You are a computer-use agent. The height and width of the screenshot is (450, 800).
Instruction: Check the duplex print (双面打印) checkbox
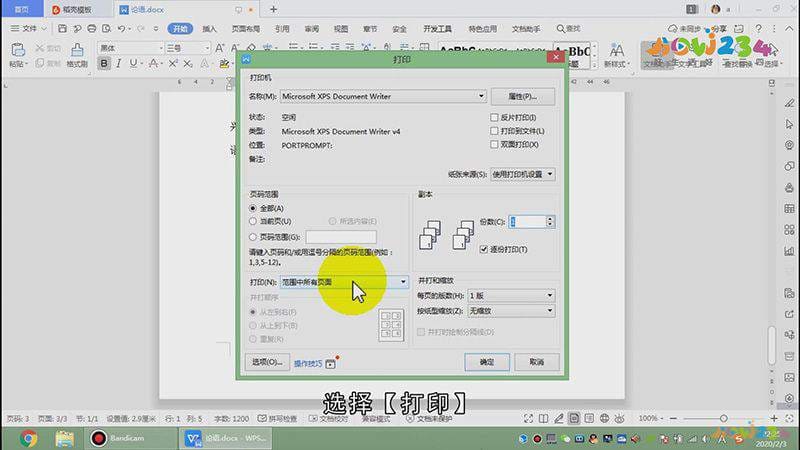(x=494, y=144)
